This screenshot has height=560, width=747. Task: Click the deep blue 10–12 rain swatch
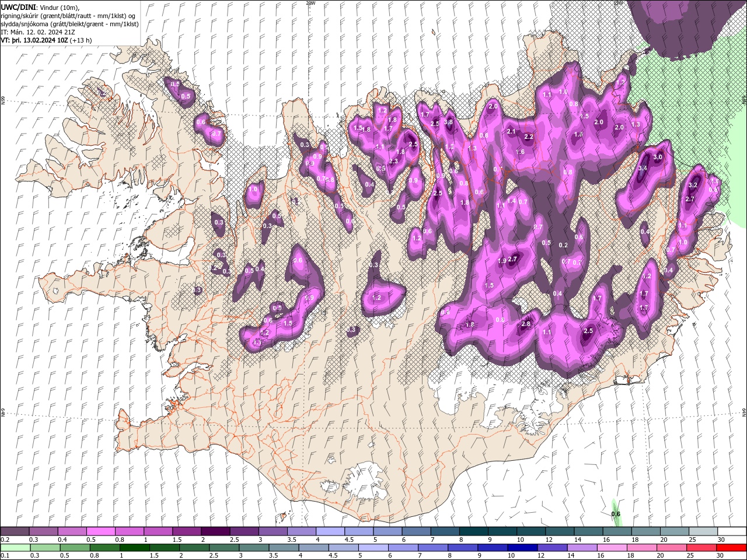522,548
